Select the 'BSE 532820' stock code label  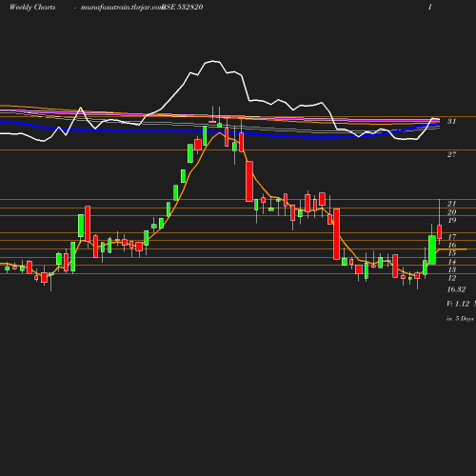pos(182,8)
